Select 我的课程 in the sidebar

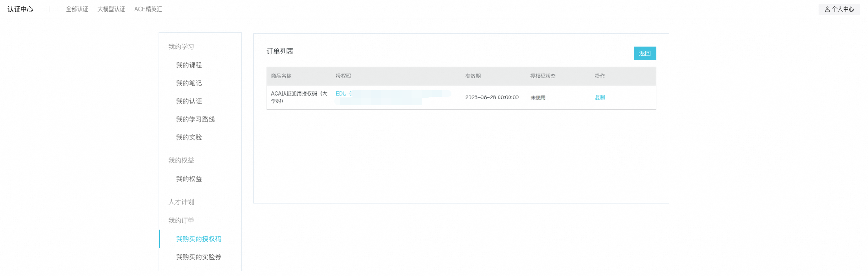coord(189,65)
